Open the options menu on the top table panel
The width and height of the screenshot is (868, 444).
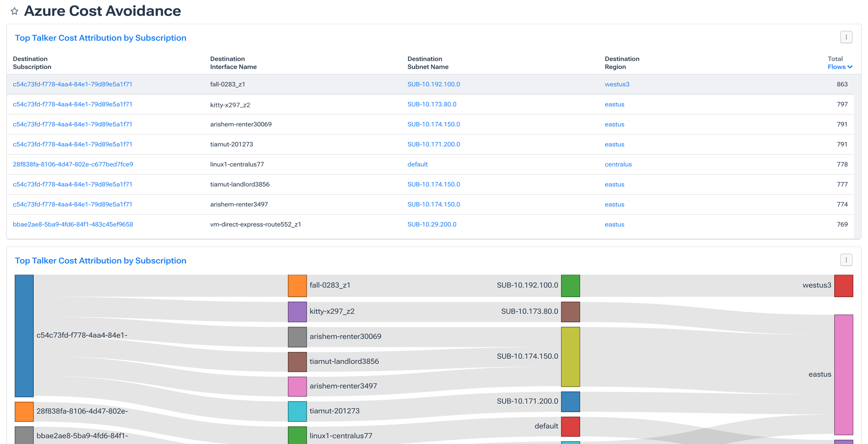click(846, 37)
